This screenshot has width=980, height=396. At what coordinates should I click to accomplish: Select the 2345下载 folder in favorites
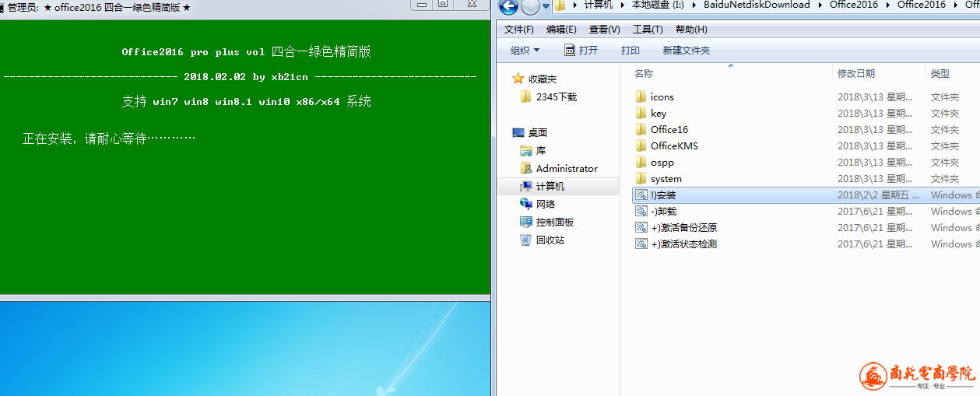(550, 97)
